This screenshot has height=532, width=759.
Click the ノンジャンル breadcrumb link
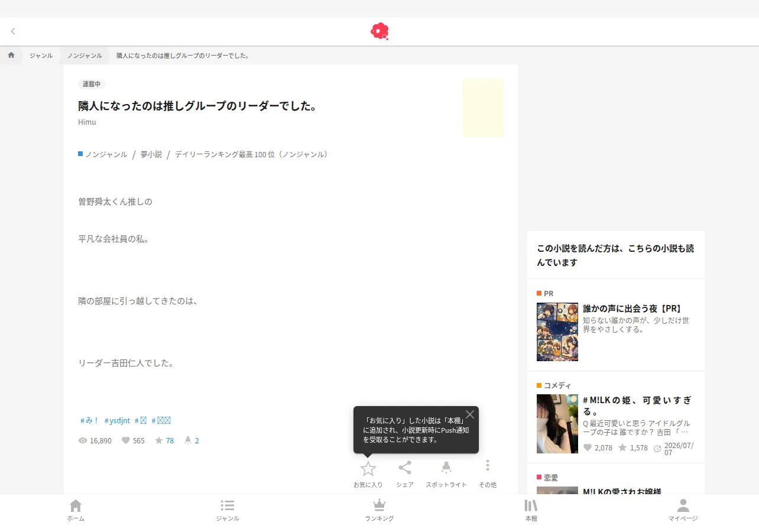pyautogui.click(x=85, y=56)
